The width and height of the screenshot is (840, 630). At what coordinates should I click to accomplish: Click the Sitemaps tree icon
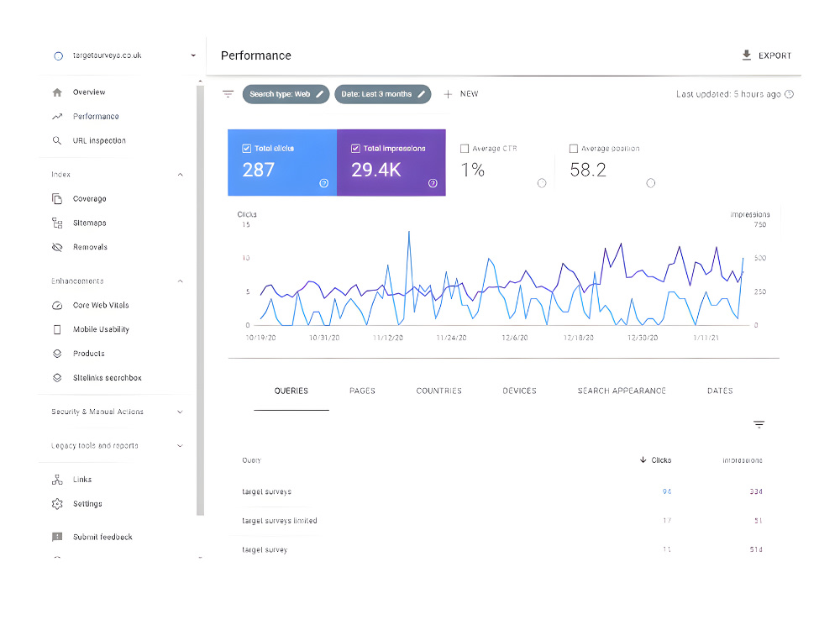tap(57, 223)
